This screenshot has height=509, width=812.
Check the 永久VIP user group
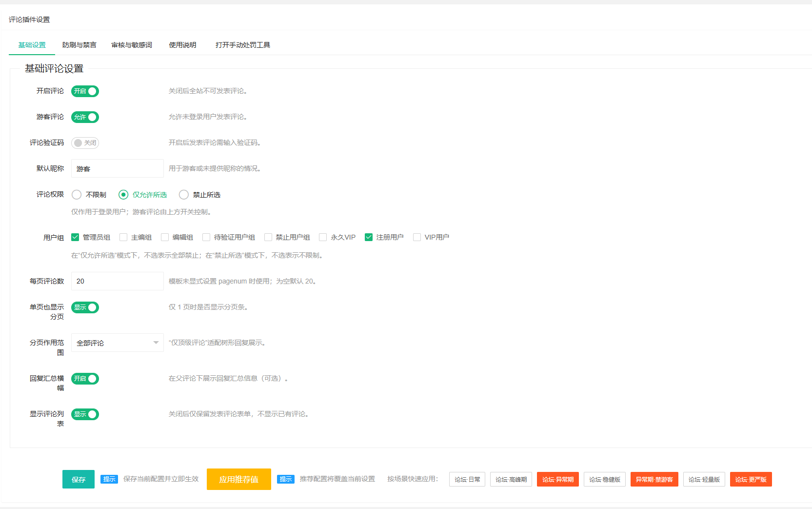pyautogui.click(x=323, y=237)
